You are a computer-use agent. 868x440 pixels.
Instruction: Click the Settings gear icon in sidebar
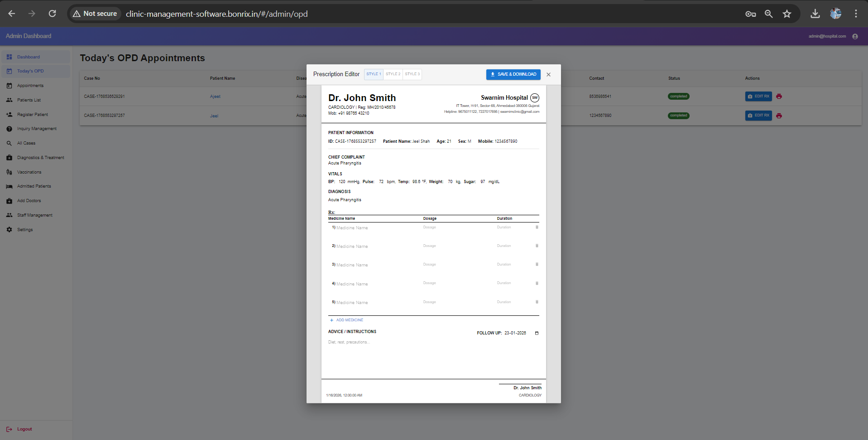(x=9, y=229)
